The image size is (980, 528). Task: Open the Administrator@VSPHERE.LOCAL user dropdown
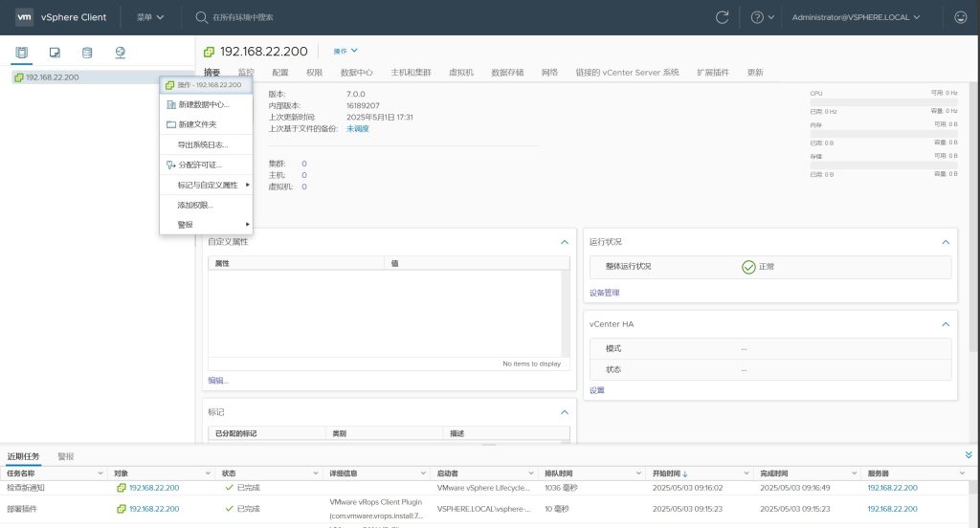pyautogui.click(x=856, y=17)
